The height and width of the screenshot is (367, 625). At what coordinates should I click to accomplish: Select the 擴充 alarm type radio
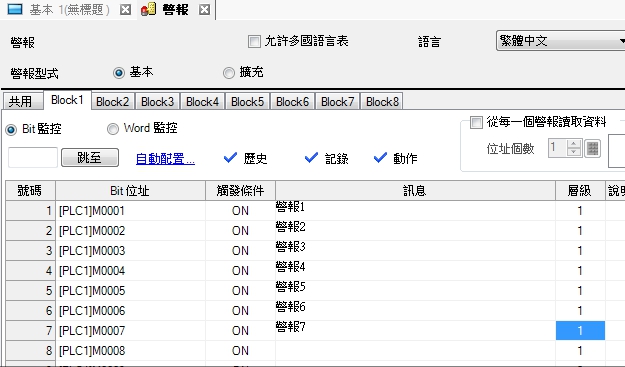tap(229, 73)
